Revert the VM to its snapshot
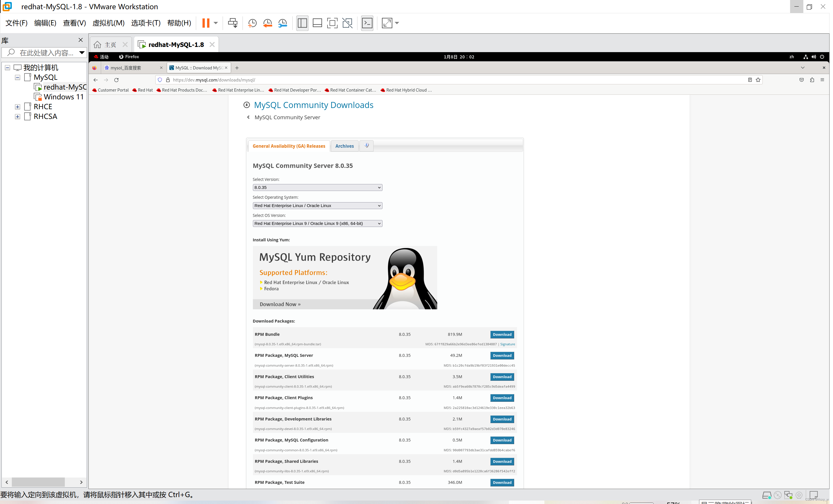The height and width of the screenshot is (504, 833). [x=267, y=23]
